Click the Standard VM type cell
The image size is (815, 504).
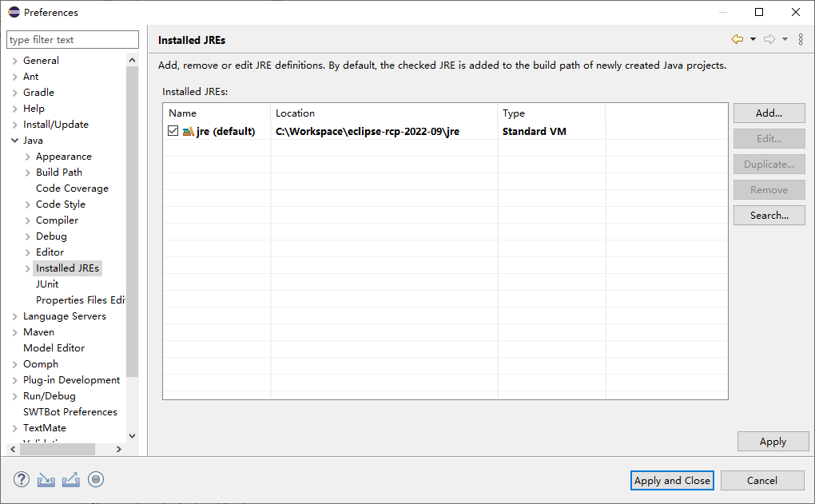[x=535, y=132]
